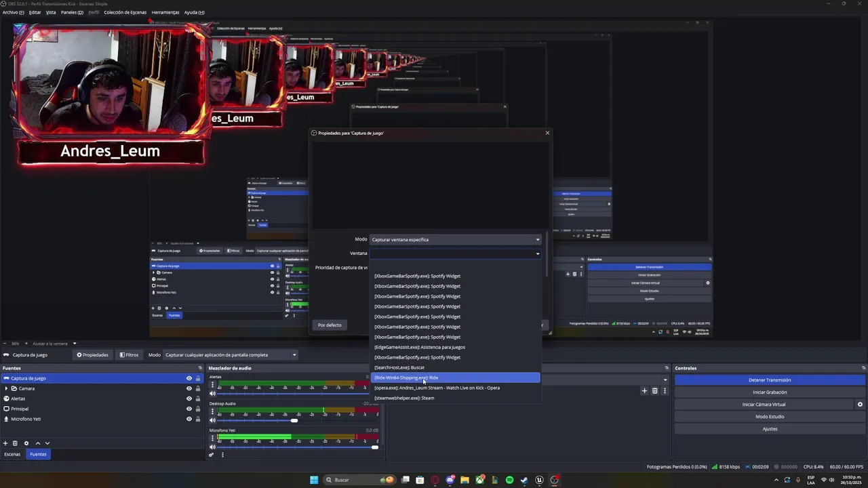Pop out the Fuentes dock panel
868x488 pixels.
pos(200,368)
